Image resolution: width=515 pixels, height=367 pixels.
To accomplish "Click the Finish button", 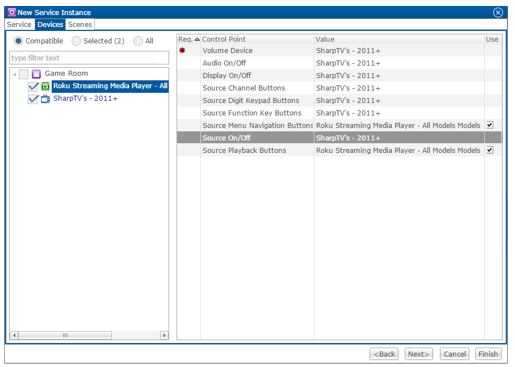I will 488,354.
